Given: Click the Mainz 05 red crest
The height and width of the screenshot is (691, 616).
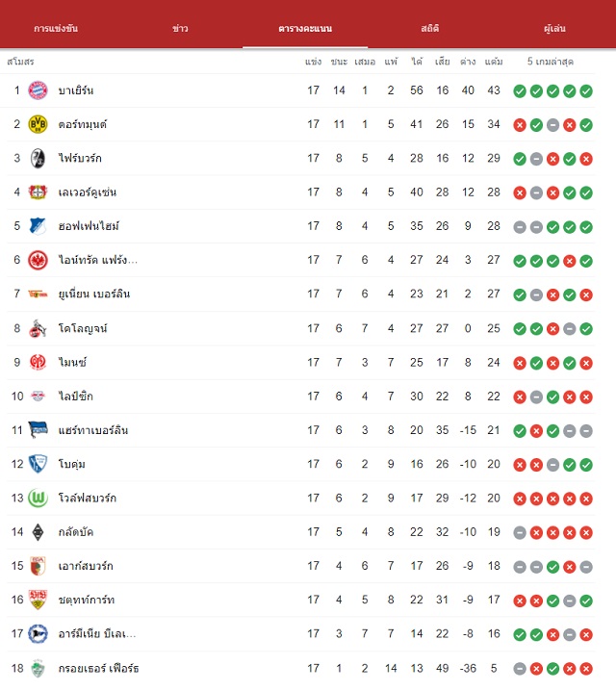Looking at the screenshot, I should pos(38,362).
